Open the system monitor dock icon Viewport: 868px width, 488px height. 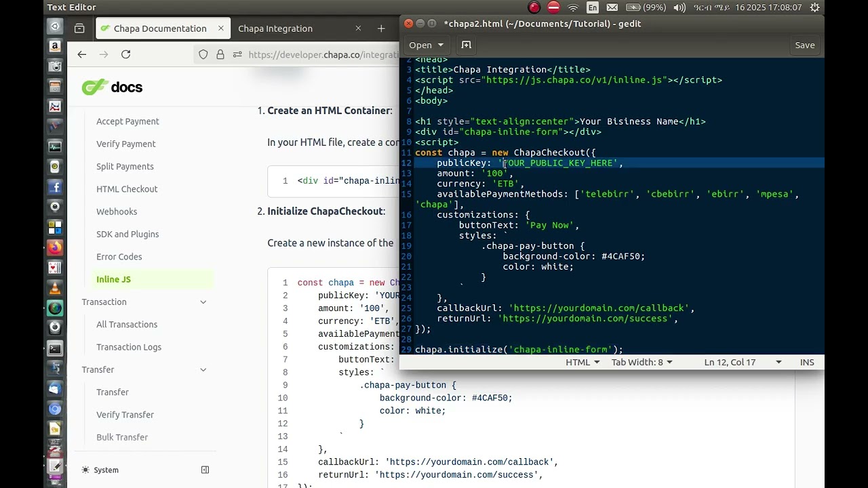tap(55, 146)
